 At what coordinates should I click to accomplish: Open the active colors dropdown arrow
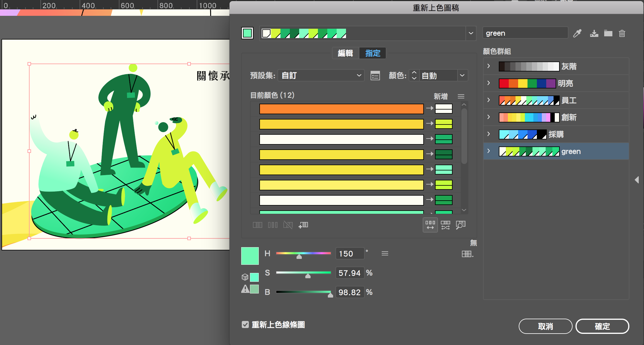point(471,33)
